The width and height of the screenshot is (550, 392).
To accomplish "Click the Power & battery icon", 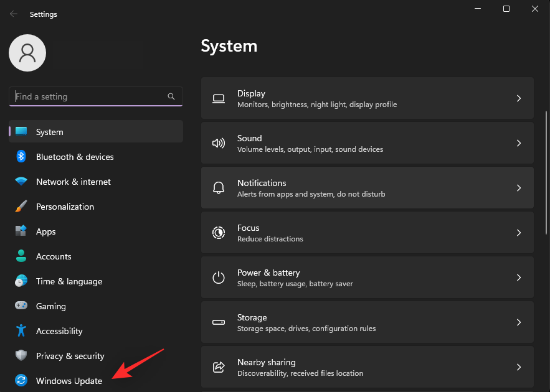I will pos(218,278).
